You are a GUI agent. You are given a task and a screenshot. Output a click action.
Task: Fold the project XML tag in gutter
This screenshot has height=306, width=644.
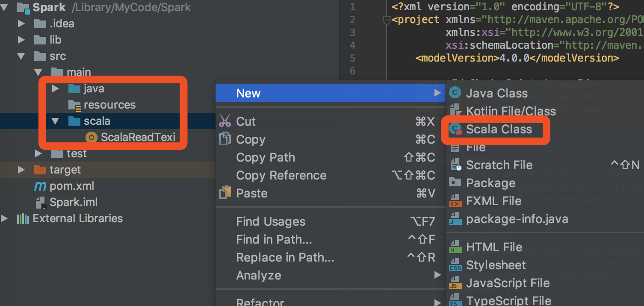point(387,20)
